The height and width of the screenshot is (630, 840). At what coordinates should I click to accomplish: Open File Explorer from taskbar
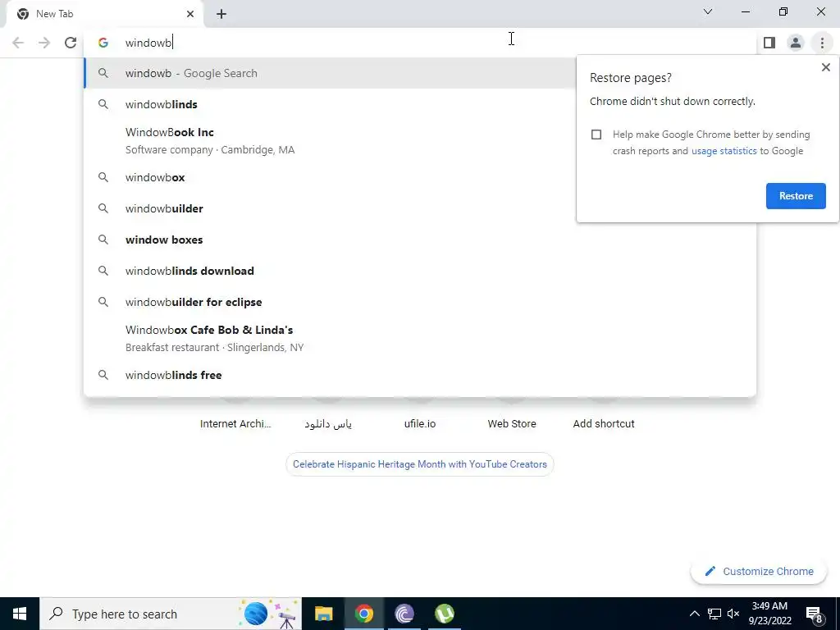tap(323, 614)
